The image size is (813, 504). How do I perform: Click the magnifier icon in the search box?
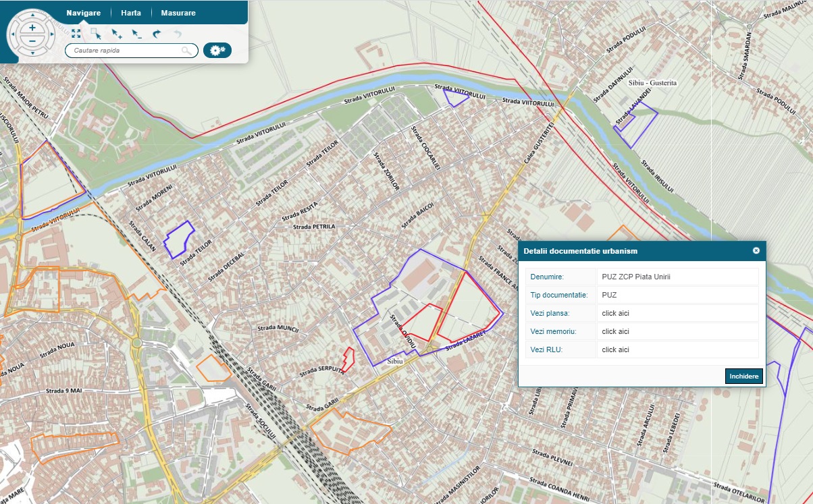[186, 51]
